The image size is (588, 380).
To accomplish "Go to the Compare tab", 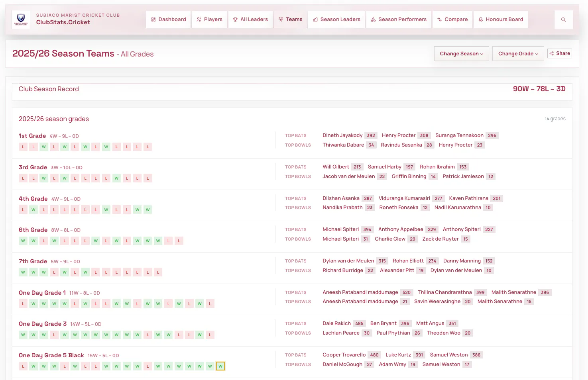I will [x=452, y=20].
